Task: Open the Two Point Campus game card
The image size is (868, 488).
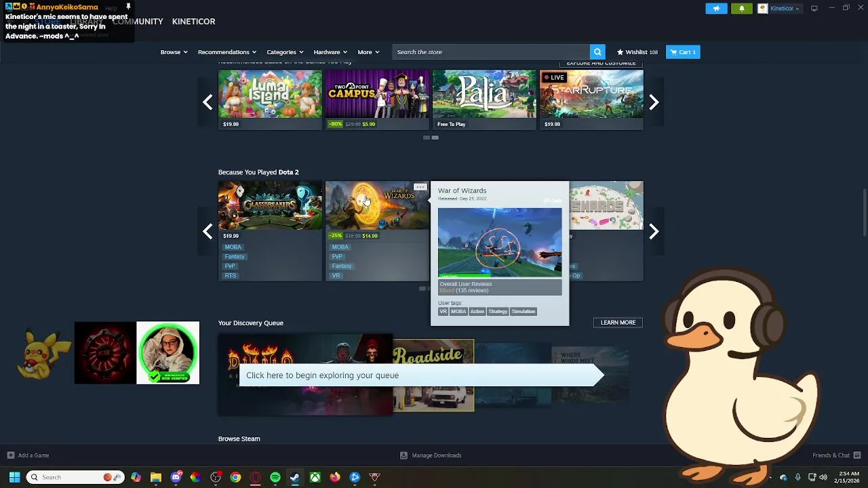Action: click(377, 99)
